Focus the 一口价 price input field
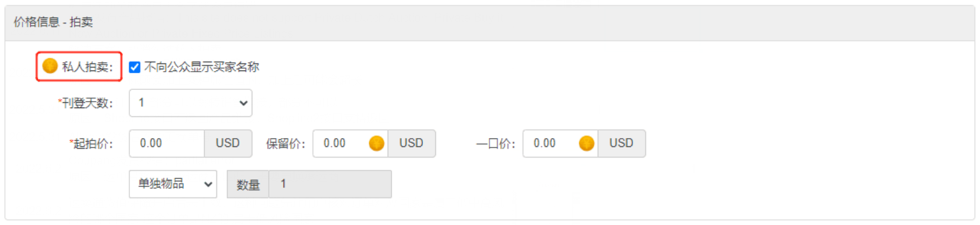980x225 pixels. pos(560,143)
